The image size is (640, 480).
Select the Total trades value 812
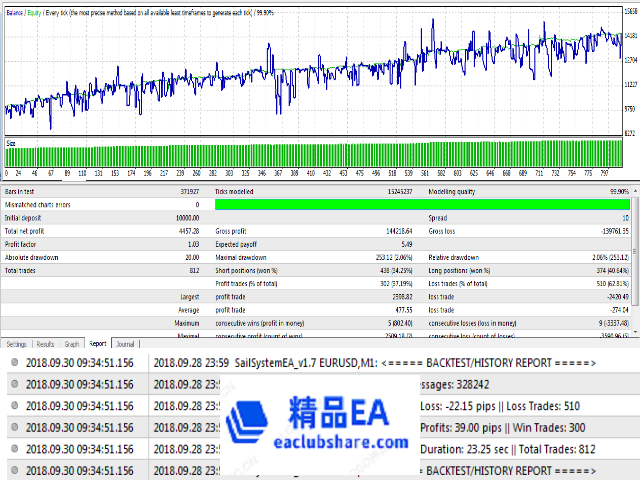pos(191,269)
